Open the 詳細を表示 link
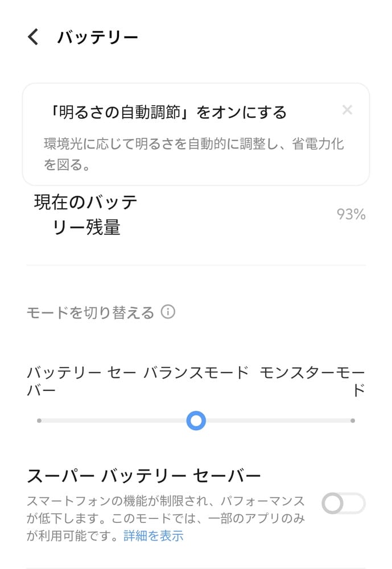Image resolution: width=392 pixels, height=569 pixels. tap(154, 535)
